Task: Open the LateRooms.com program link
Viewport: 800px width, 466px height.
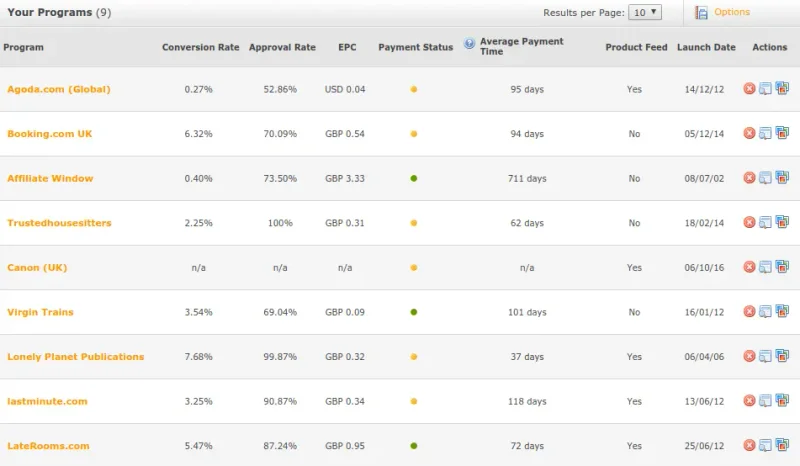Action: (48, 446)
